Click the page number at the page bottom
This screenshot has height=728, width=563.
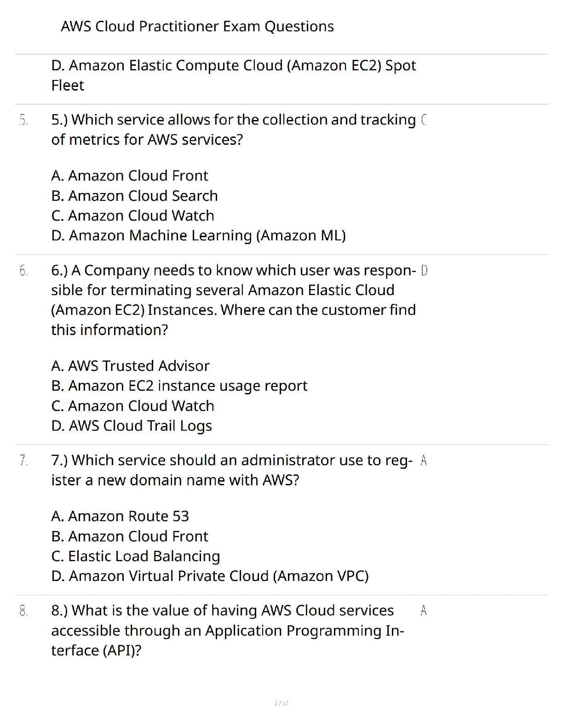[281, 703]
